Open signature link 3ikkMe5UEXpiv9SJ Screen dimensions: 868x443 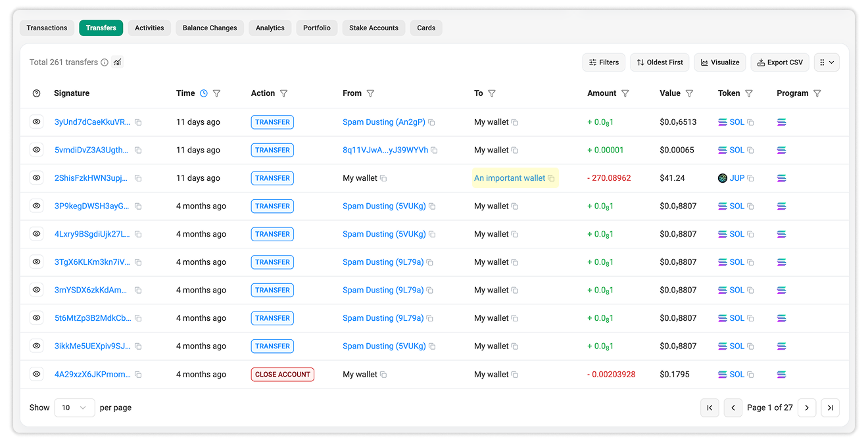click(x=93, y=346)
